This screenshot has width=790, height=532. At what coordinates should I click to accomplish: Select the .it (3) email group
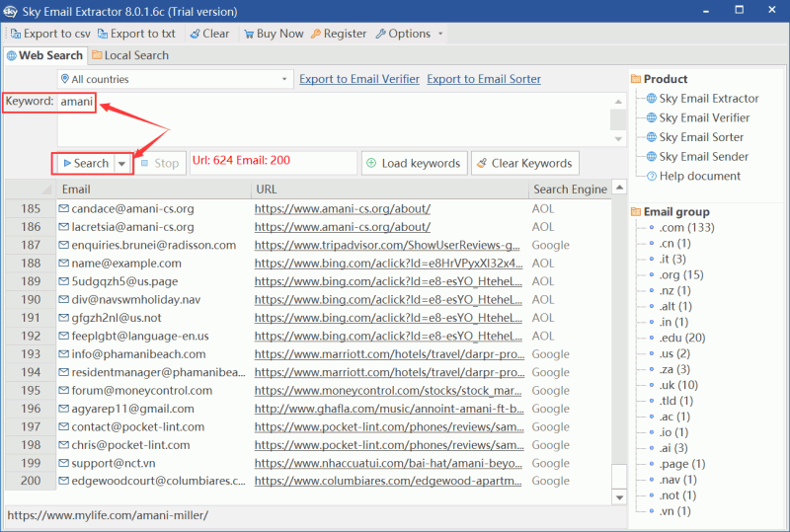[x=672, y=259]
